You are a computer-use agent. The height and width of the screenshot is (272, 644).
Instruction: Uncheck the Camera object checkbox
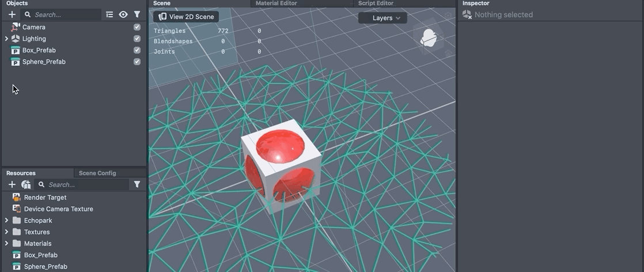tap(137, 27)
